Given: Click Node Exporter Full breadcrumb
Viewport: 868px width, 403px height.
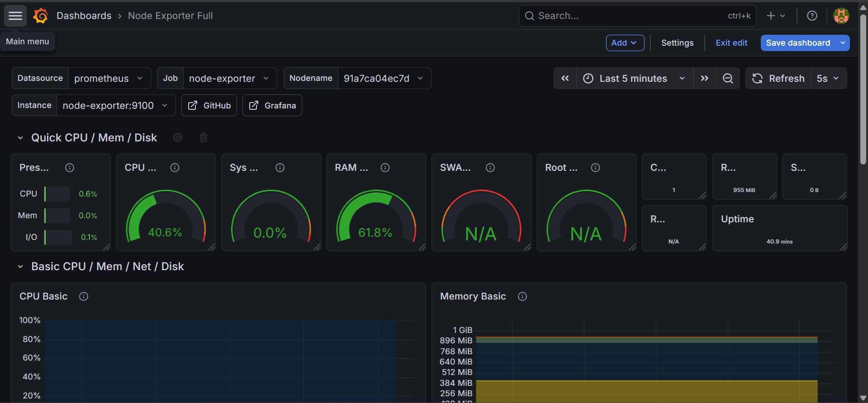Looking at the screenshot, I should [x=171, y=16].
